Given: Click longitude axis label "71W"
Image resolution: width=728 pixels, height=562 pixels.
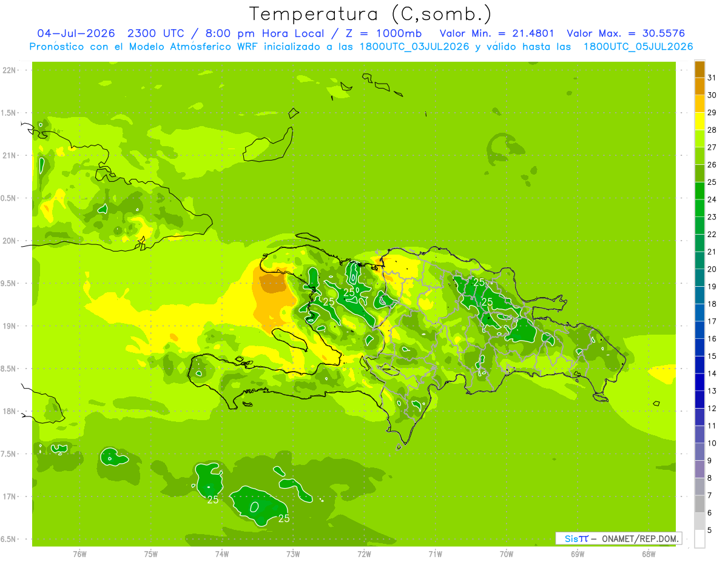Looking at the screenshot, I should click(435, 554).
